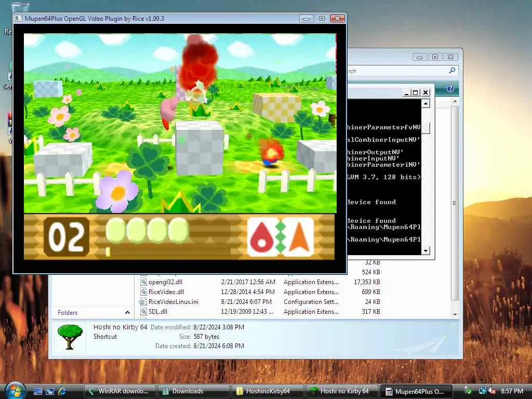Click the tree shortcut icon in details pane
532x399 pixels.
coord(70,337)
